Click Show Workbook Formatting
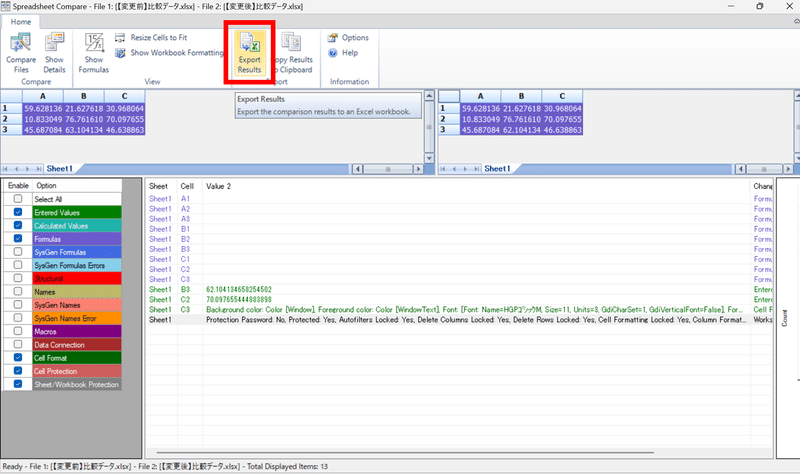This screenshot has width=800, height=474. [x=169, y=53]
